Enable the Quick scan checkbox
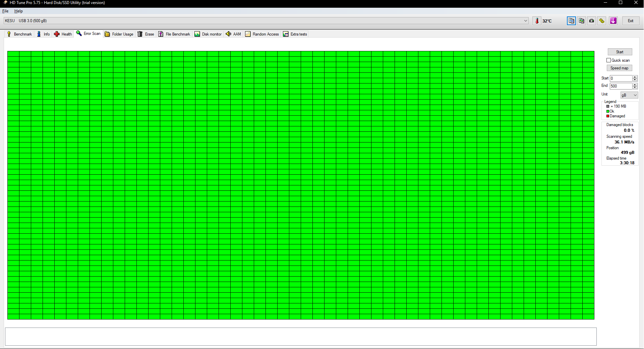The height and width of the screenshot is (349, 644). tap(608, 60)
